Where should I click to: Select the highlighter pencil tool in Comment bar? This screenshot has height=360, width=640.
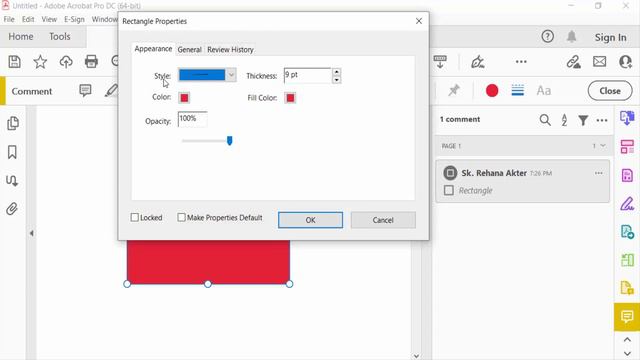pos(111,90)
